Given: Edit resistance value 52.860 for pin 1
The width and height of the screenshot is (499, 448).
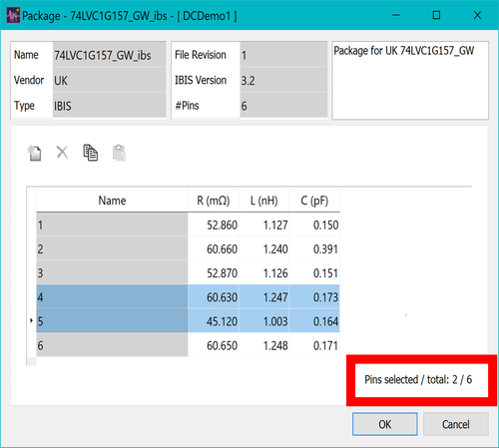Looking at the screenshot, I should pyautogui.click(x=214, y=225).
